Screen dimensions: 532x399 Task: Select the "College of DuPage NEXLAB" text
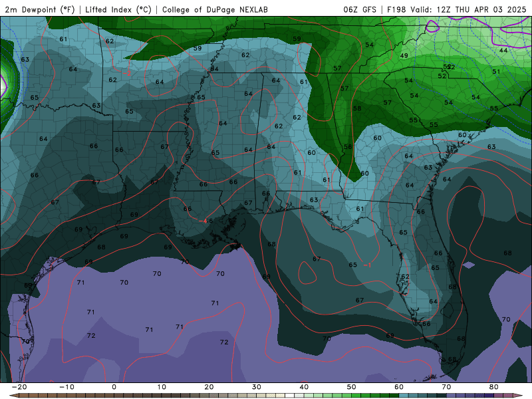tap(215, 9)
